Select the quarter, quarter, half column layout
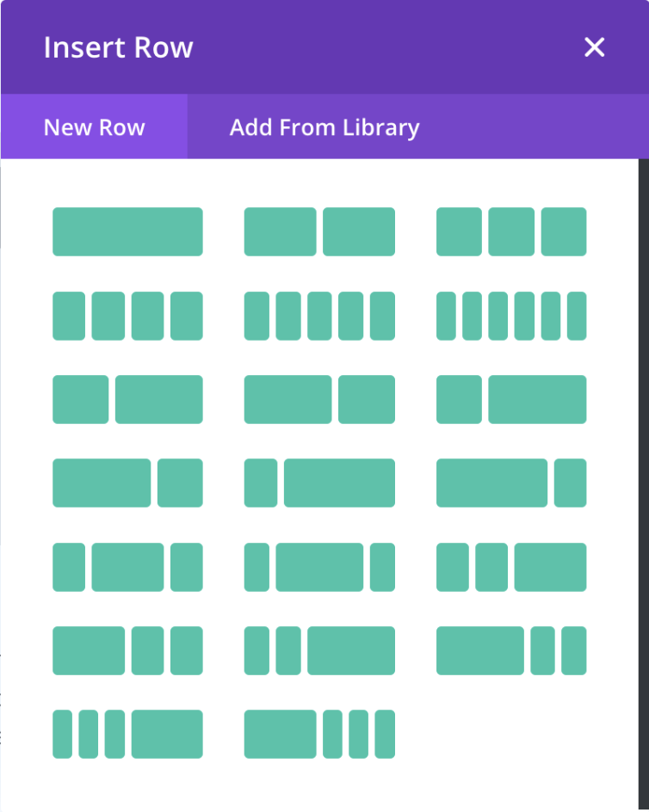The height and width of the screenshot is (812, 649). coord(510,567)
